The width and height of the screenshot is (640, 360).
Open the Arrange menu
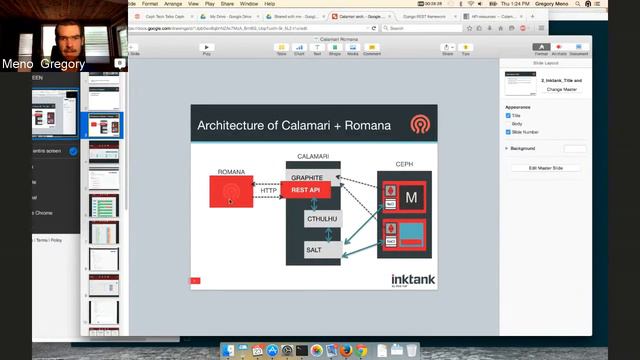coord(173,4)
